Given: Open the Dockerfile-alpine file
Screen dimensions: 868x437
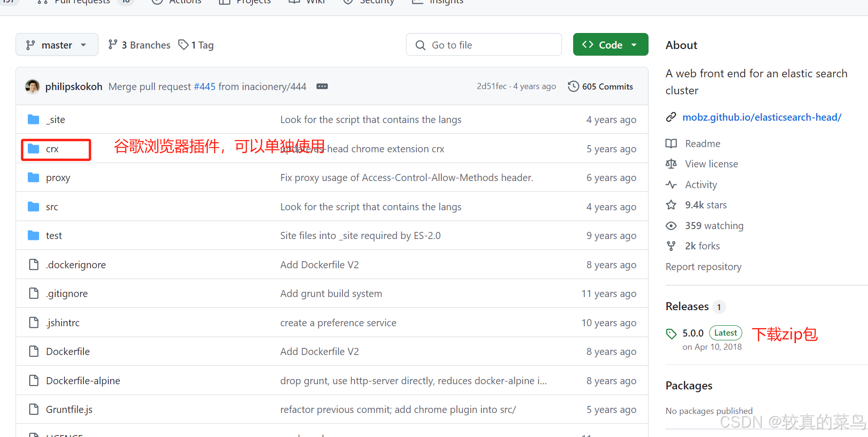Looking at the screenshot, I should (x=83, y=381).
